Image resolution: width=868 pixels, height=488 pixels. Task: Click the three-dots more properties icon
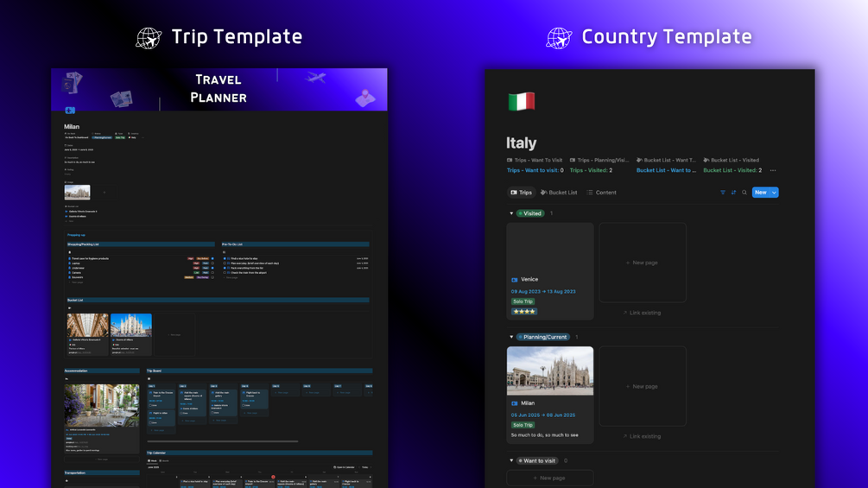click(x=773, y=170)
